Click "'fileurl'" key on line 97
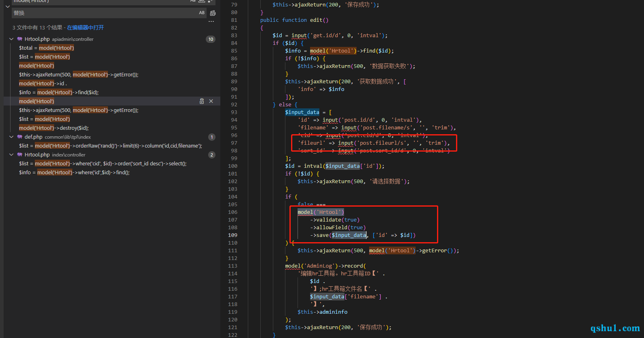Screen dimensions: 644x338 pyautogui.click(x=311, y=143)
